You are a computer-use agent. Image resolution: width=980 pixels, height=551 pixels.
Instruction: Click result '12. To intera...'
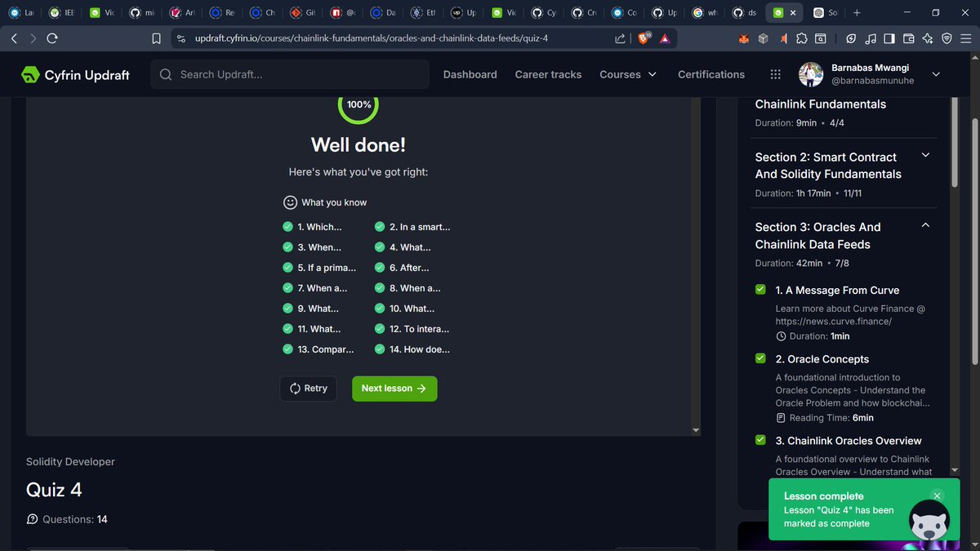click(419, 329)
